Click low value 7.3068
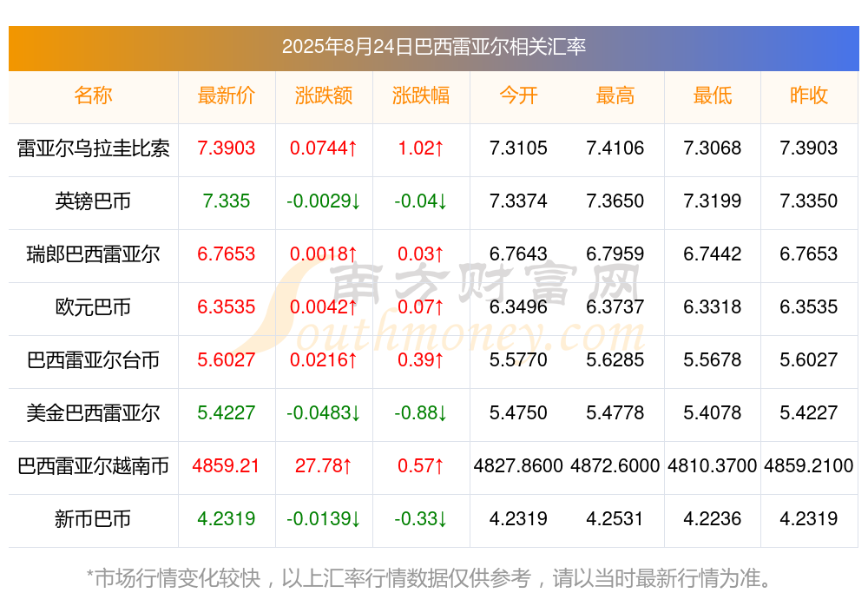The height and width of the screenshot is (606, 868). pyautogui.click(x=713, y=148)
